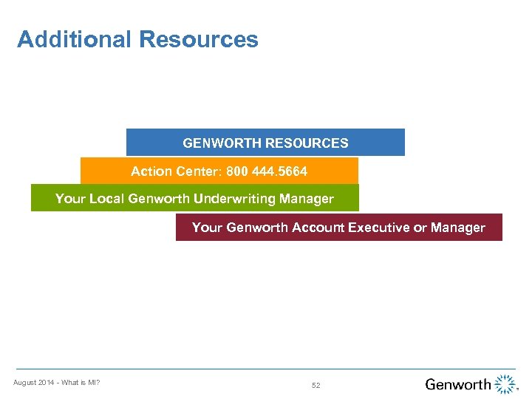
Task: Click the footer text August 2014 - What is MI?
Action: click(x=56, y=383)
